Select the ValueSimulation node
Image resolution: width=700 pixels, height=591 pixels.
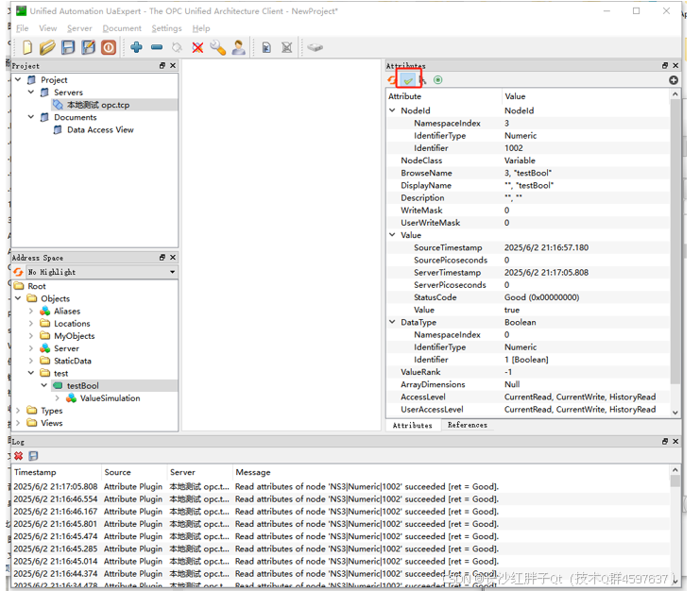coord(109,398)
